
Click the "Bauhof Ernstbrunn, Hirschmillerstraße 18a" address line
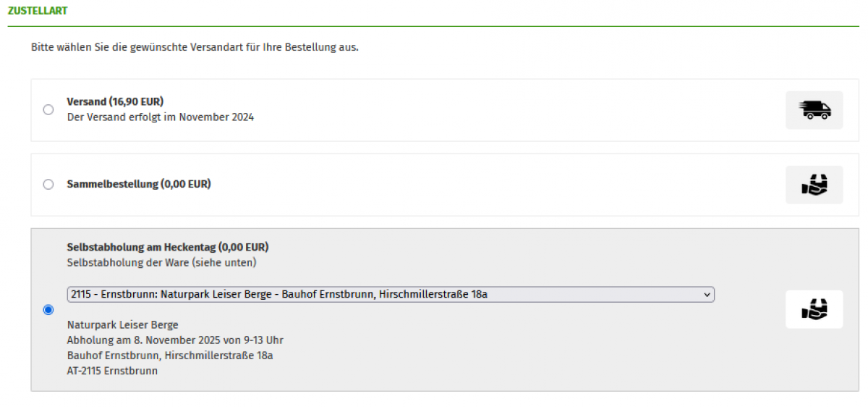170,355
